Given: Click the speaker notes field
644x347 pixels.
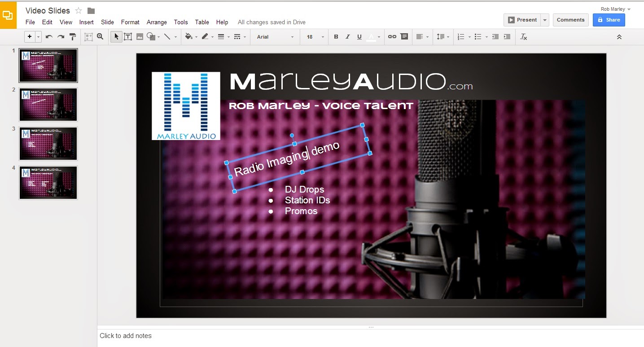Looking at the screenshot, I should [370, 338].
